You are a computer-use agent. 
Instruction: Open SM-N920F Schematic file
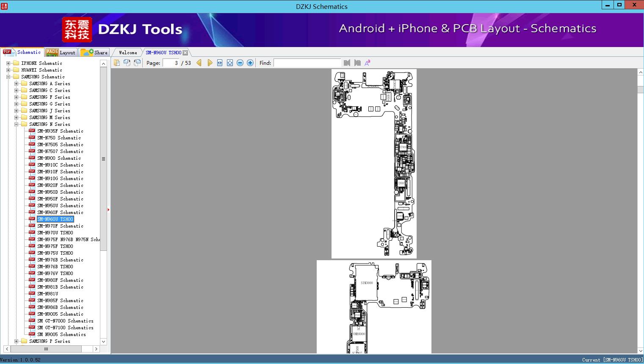point(60,185)
